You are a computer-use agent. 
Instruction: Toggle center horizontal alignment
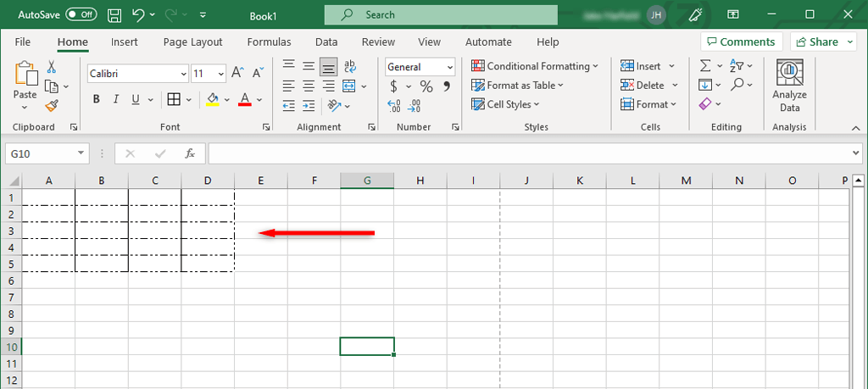point(309,86)
